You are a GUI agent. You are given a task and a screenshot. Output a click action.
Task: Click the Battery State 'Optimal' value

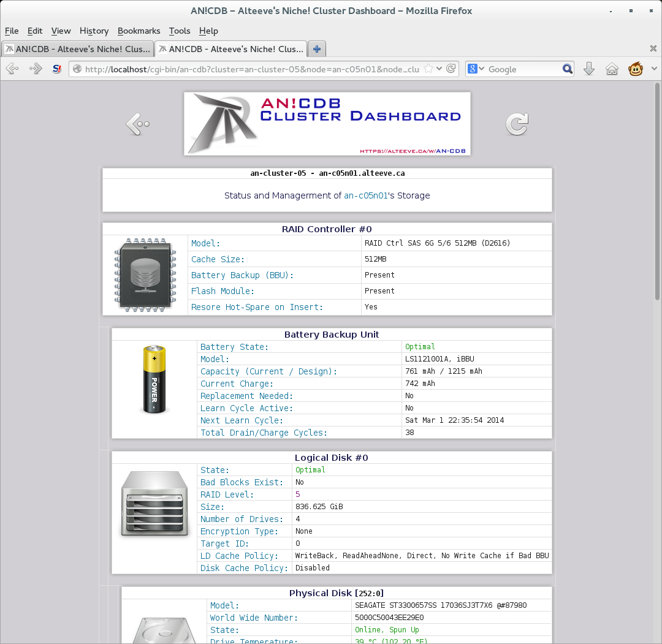pyautogui.click(x=420, y=346)
